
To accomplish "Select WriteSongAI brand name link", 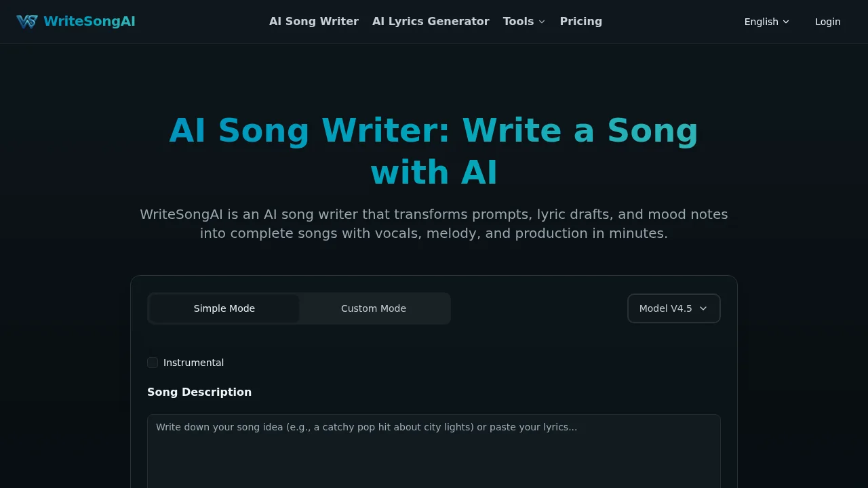I will point(89,21).
